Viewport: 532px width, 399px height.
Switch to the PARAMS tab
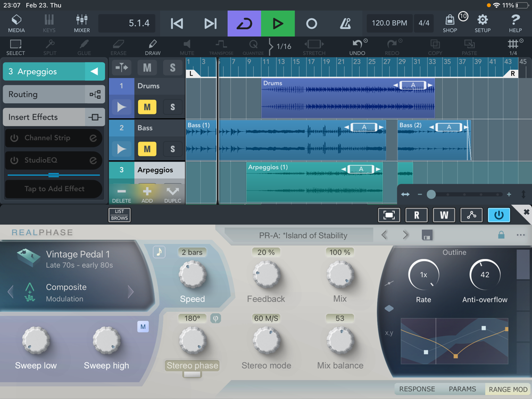(x=462, y=389)
